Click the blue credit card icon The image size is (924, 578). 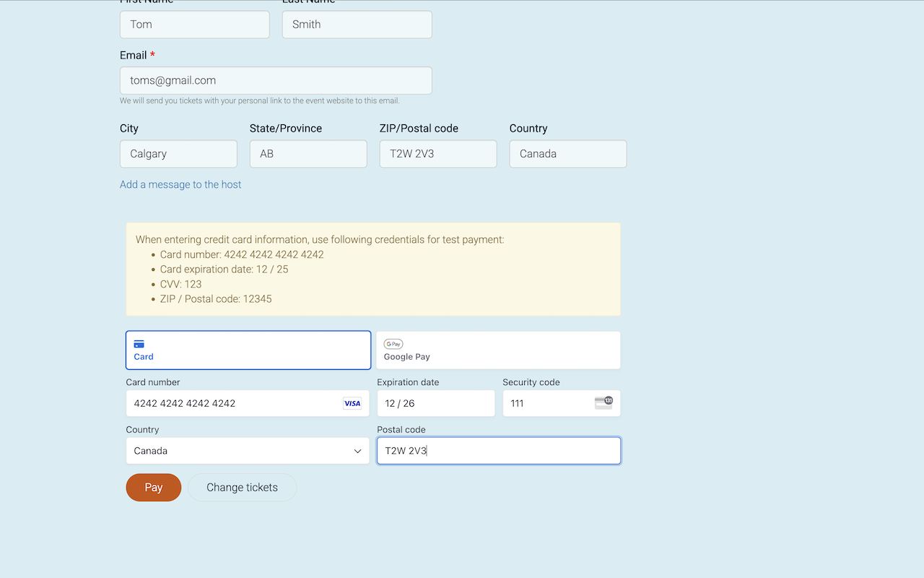(139, 344)
